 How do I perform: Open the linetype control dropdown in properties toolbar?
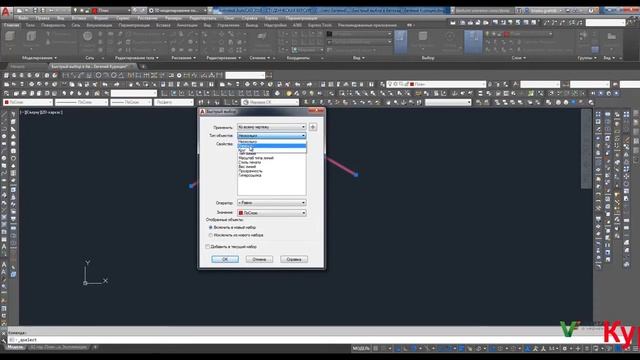(x=81, y=102)
